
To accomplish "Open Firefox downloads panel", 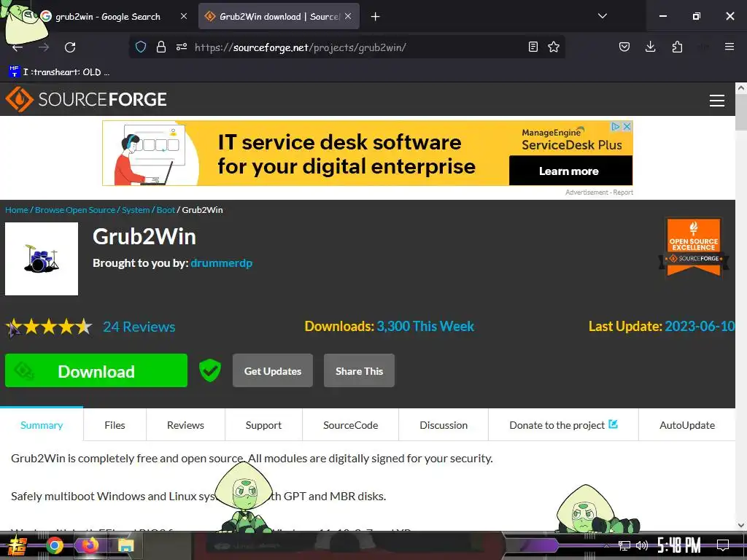I will click(650, 47).
